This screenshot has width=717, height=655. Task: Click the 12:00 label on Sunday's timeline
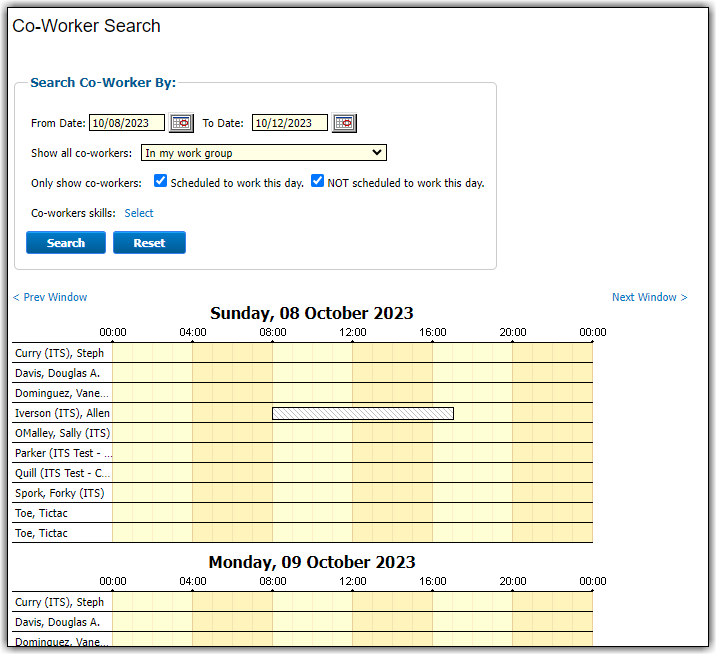353,332
